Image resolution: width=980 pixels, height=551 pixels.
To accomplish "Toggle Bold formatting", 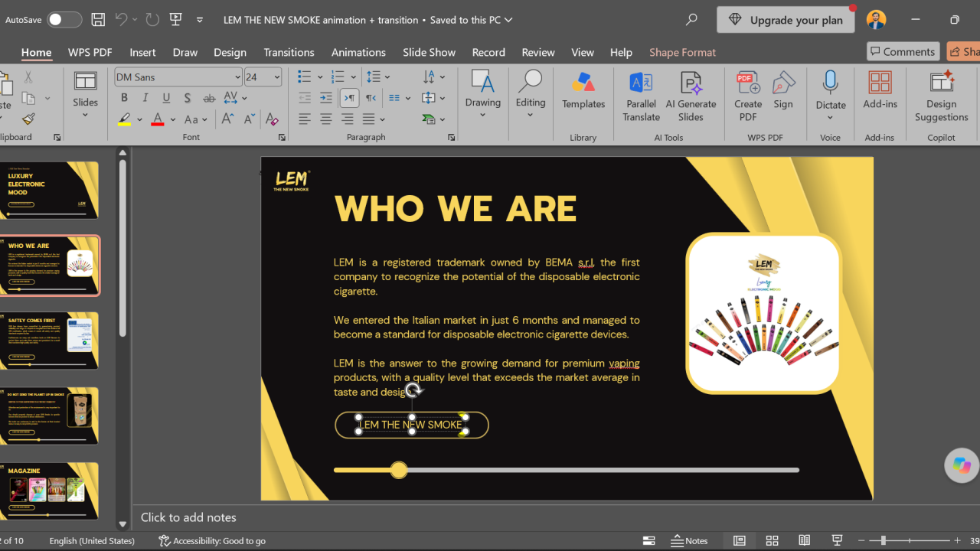I will pyautogui.click(x=124, y=98).
